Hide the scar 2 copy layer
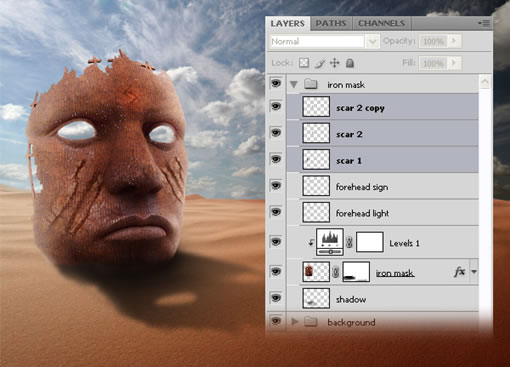Screen dimensions: 510x367 (276, 106)
